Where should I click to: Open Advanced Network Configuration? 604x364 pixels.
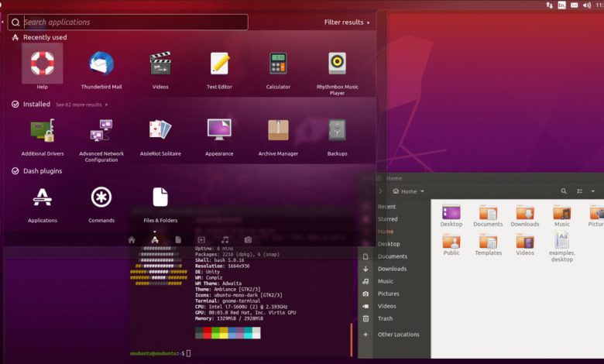pos(101,130)
